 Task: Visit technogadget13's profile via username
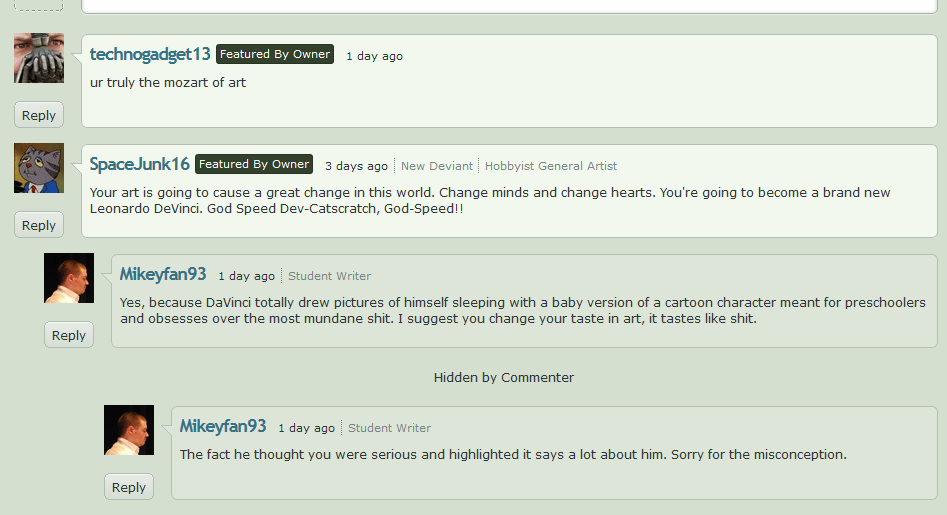click(x=150, y=54)
